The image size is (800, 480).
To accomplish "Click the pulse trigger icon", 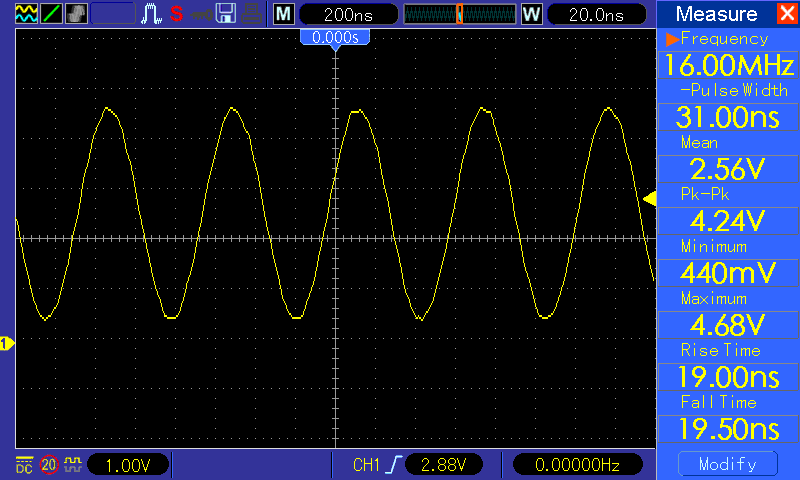I will pyautogui.click(x=151, y=14).
